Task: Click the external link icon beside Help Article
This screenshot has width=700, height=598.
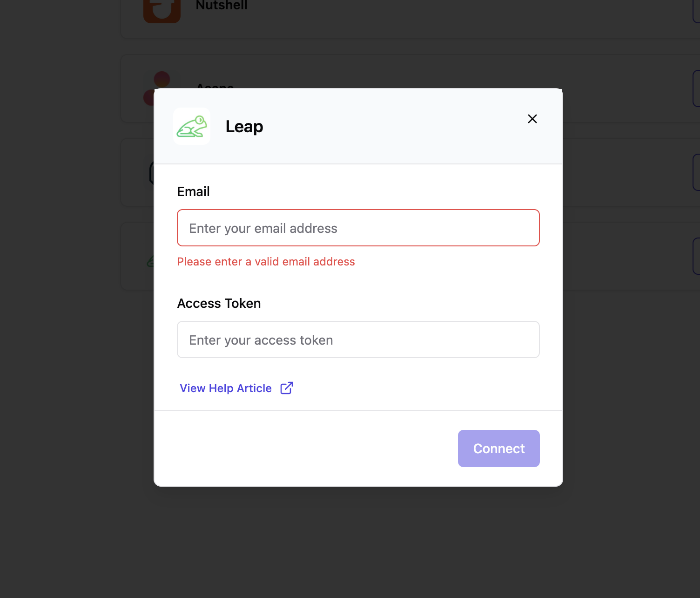Action: point(287,388)
